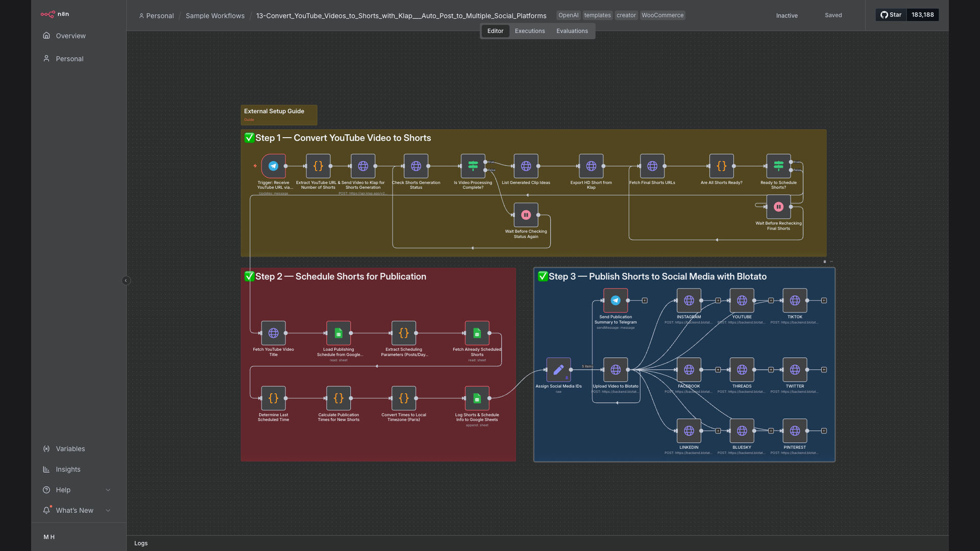Toggle the Inactive workflow status
The height and width of the screenshot is (551, 980).
787,16
